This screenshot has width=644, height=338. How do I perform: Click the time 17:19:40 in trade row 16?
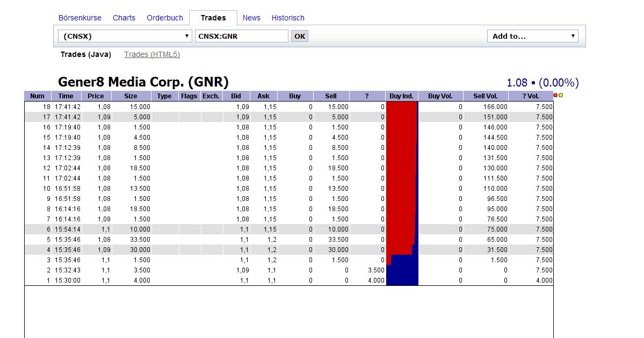click(x=68, y=127)
